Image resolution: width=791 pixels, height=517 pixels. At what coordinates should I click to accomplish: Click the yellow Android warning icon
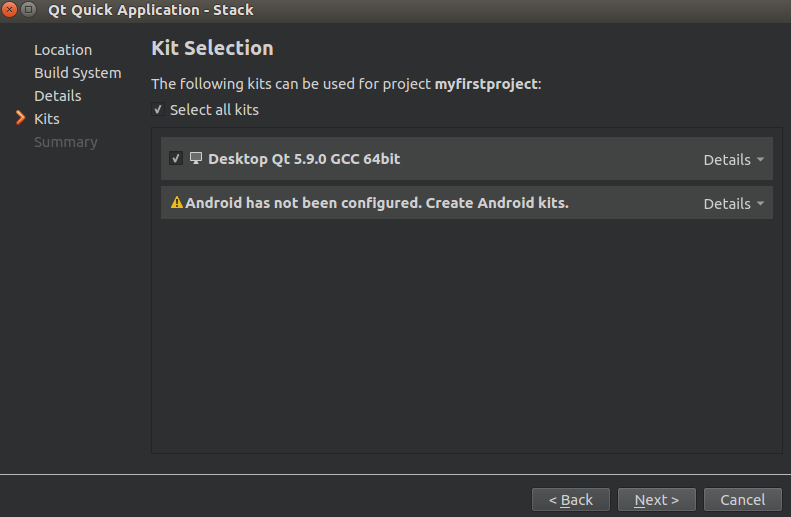pyautogui.click(x=177, y=202)
